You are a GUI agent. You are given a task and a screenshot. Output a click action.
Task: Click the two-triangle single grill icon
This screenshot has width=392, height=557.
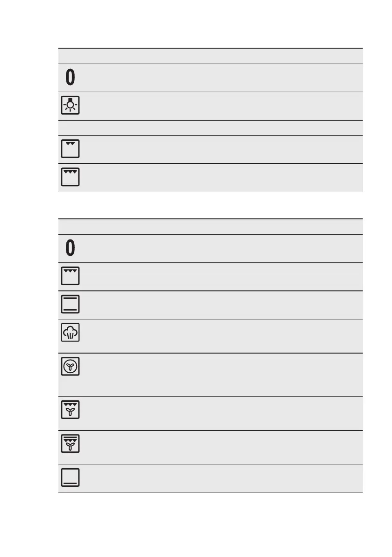70,148
